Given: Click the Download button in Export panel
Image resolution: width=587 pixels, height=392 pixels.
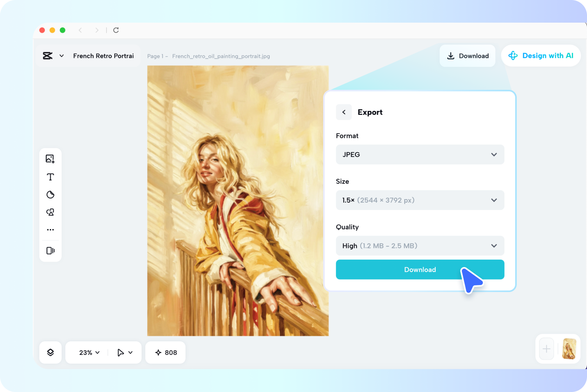Looking at the screenshot, I should point(420,269).
